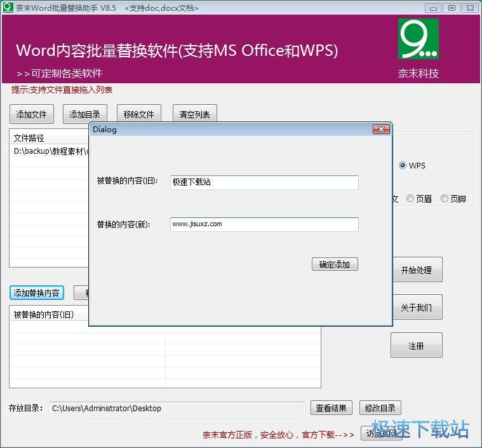Click the 修改目录 button
The image size is (482, 448).
pyautogui.click(x=380, y=408)
